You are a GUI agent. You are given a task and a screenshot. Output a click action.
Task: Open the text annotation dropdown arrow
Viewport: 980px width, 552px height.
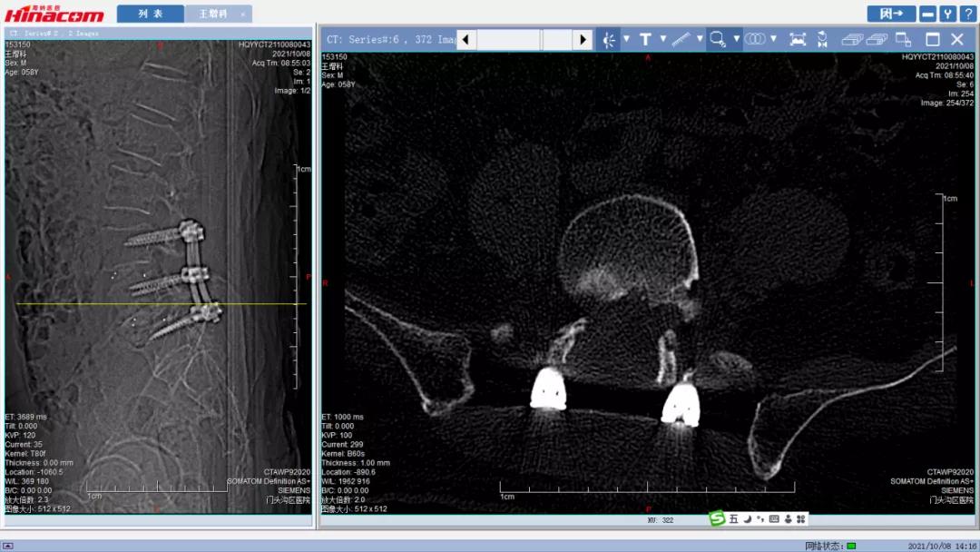point(663,39)
